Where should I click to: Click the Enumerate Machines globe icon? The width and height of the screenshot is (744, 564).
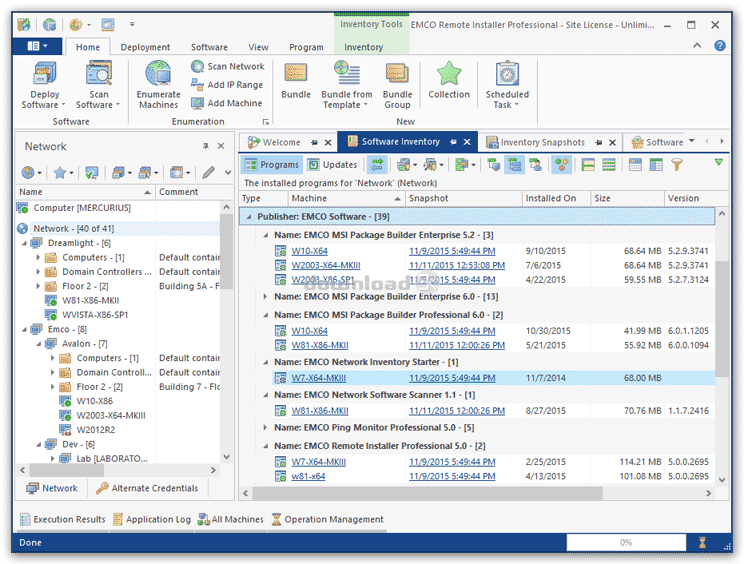[x=158, y=73]
